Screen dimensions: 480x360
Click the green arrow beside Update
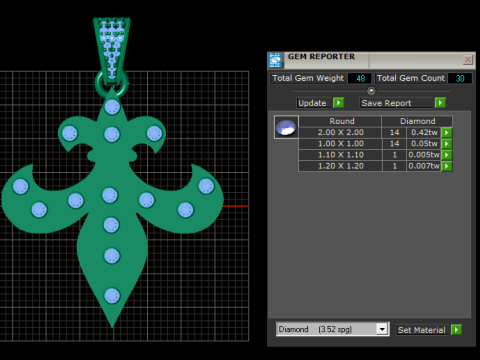[x=338, y=103]
